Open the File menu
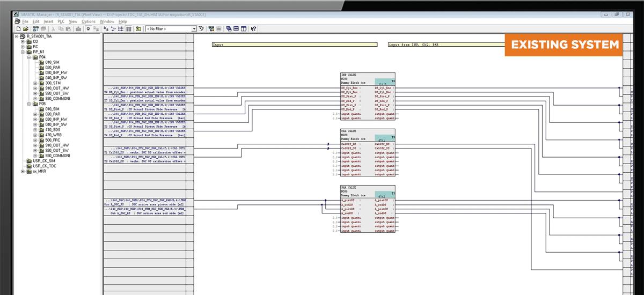The width and height of the screenshot is (644, 295). click(25, 21)
